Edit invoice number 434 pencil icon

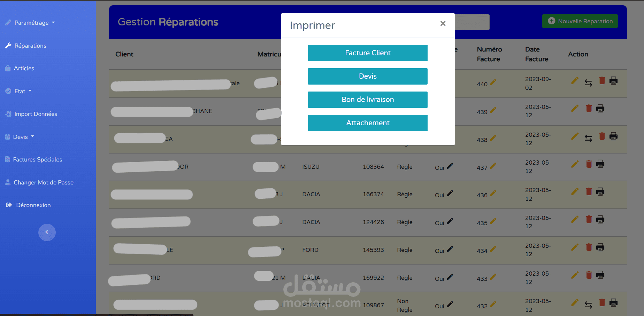(x=493, y=249)
